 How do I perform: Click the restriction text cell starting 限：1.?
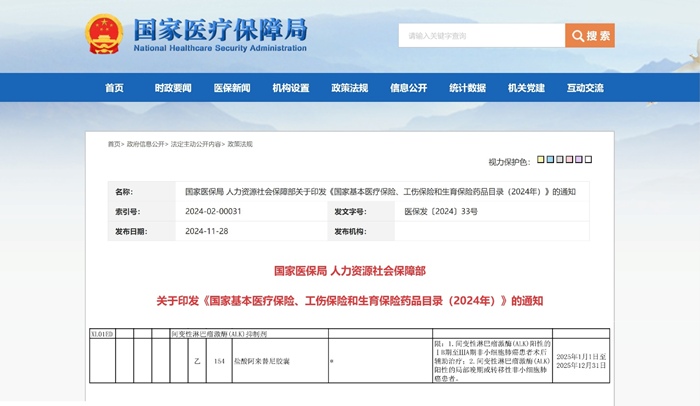point(492,361)
